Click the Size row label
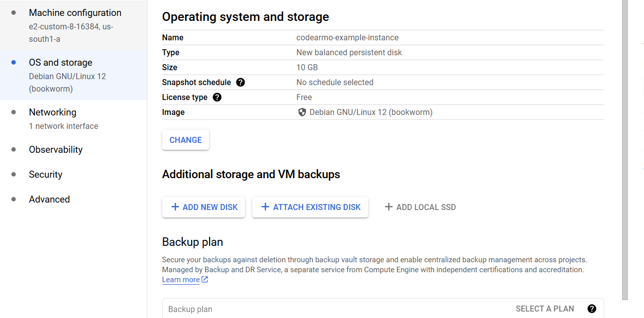The height and width of the screenshot is (318, 644). coord(170,67)
